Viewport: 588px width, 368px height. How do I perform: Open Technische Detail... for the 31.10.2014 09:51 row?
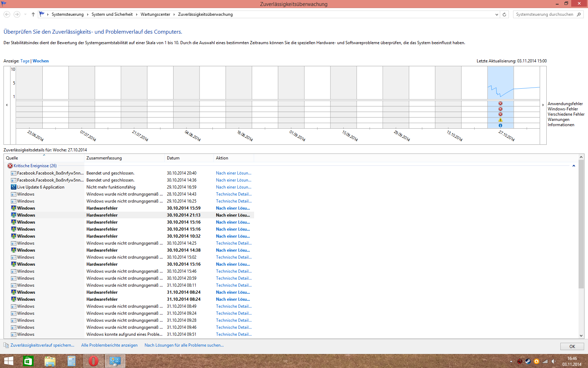(234, 334)
